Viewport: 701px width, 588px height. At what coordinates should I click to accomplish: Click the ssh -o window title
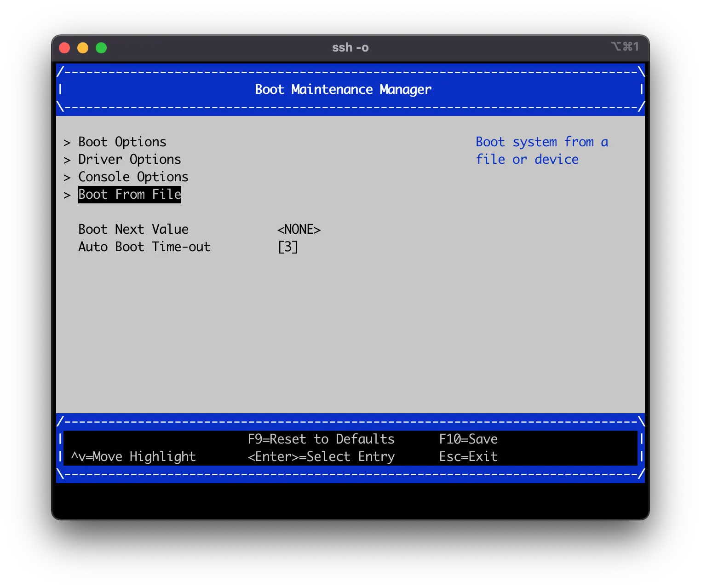[350, 48]
